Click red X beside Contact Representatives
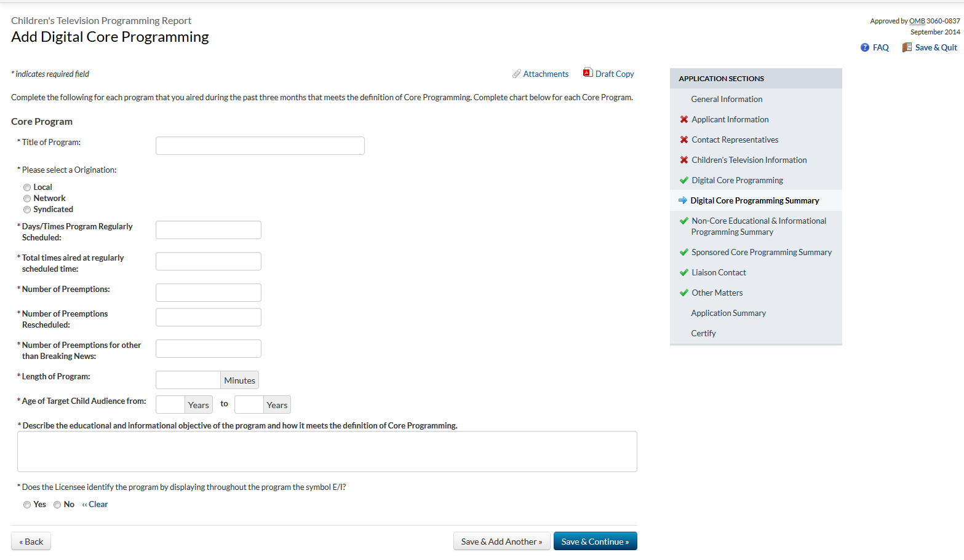This screenshot has height=560, width=964. click(x=683, y=140)
